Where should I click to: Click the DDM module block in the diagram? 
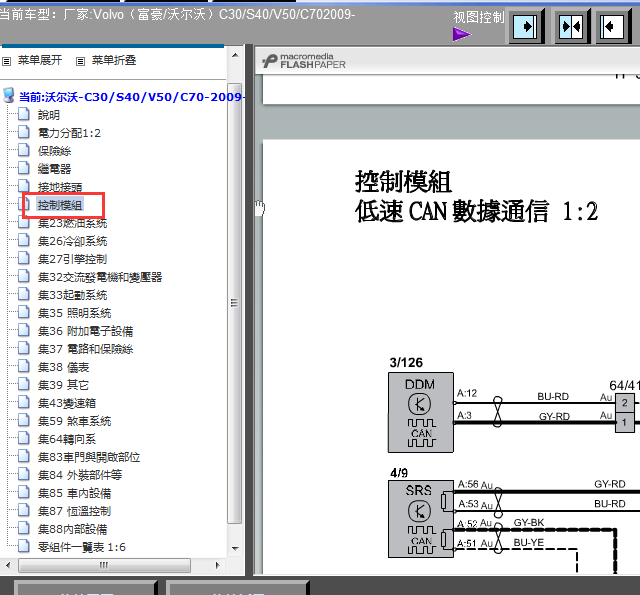(x=421, y=412)
